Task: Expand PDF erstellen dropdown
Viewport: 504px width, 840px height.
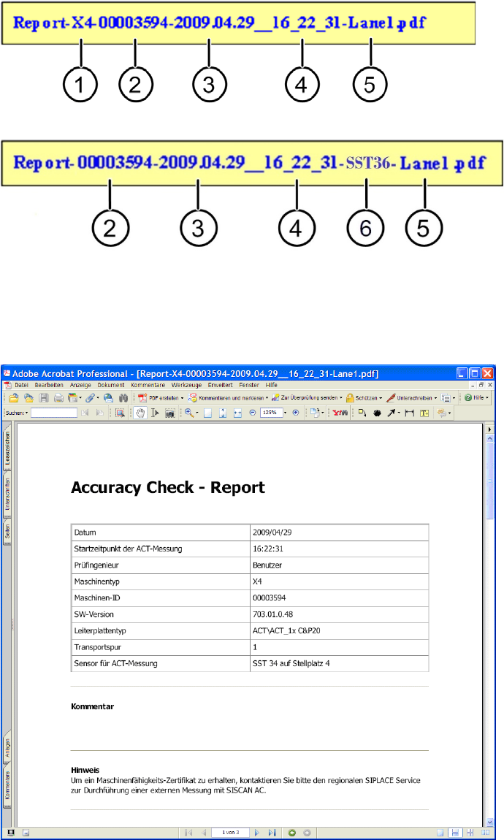Action: (182, 398)
